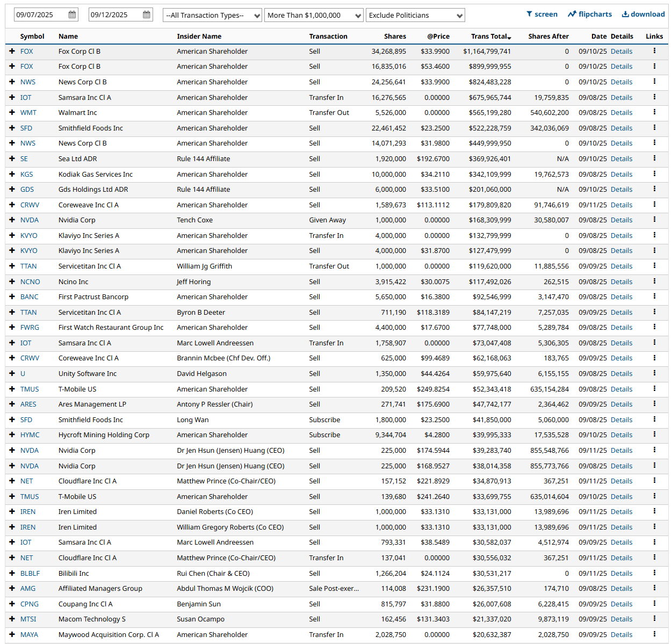
Task: Expand the NCNO Ncino row
Action: click(12, 281)
